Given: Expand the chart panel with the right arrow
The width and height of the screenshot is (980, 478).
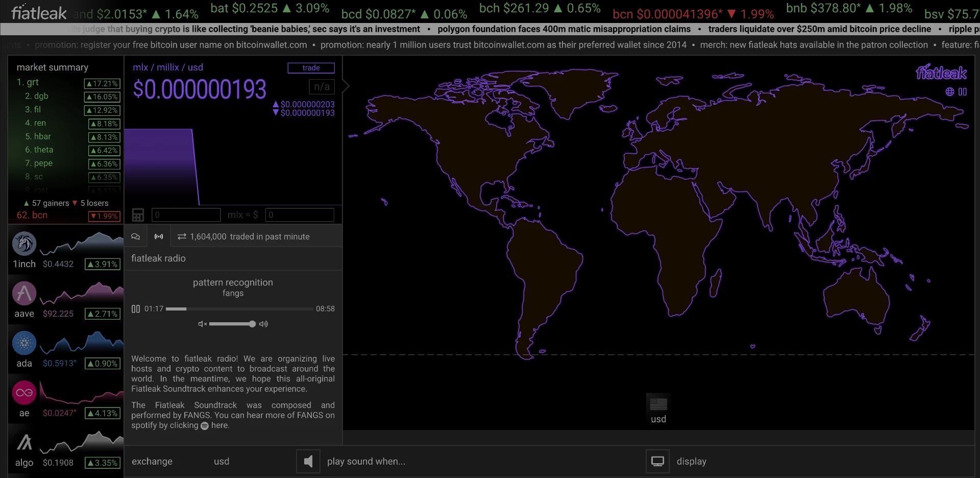Looking at the screenshot, I should [x=346, y=86].
